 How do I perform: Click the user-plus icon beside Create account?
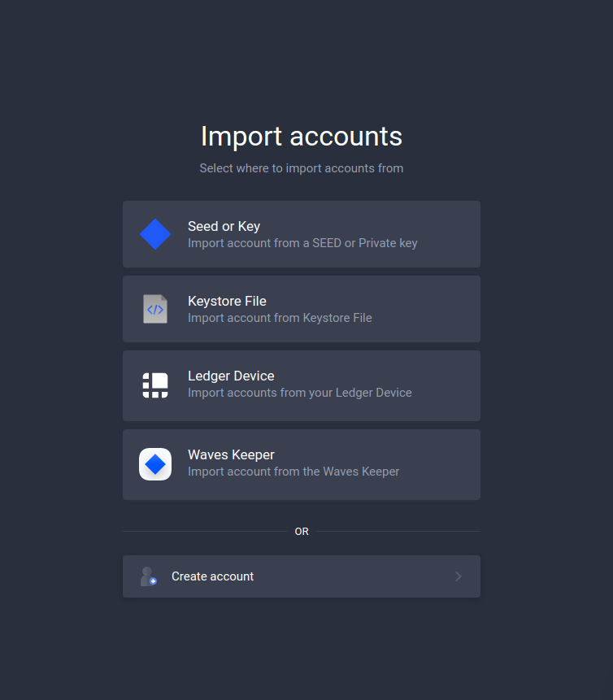(x=148, y=576)
